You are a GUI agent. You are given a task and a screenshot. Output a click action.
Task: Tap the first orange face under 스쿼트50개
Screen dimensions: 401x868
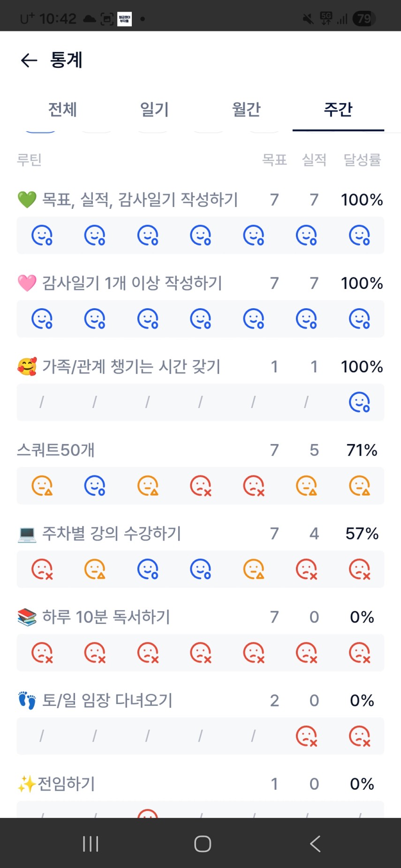42,486
